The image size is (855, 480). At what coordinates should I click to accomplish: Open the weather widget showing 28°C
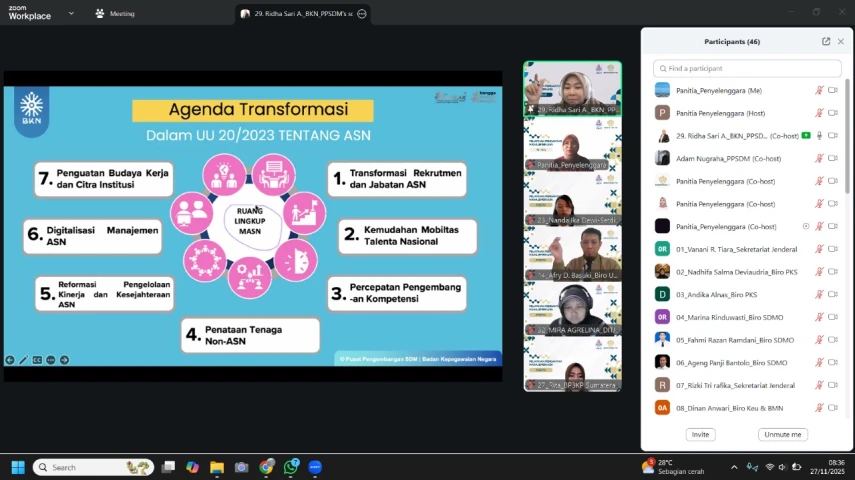[673, 467]
